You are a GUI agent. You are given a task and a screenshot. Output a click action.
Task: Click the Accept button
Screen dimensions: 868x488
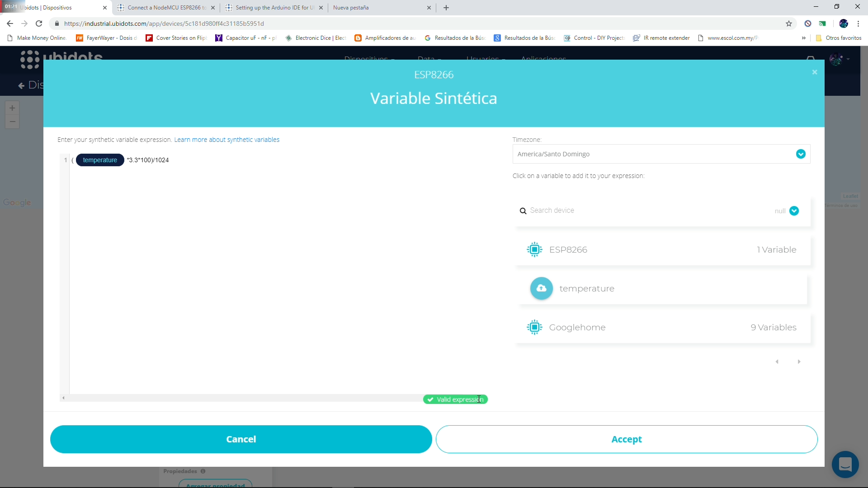click(x=627, y=439)
